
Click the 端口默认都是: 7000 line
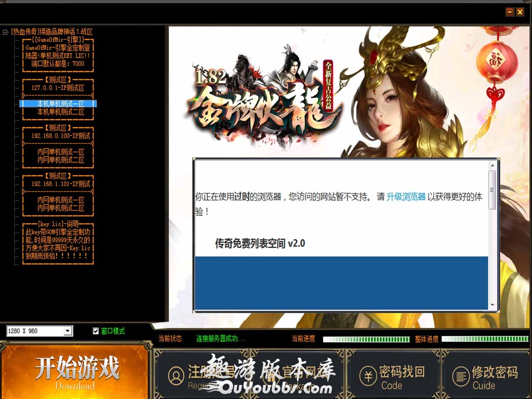tap(58, 64)
